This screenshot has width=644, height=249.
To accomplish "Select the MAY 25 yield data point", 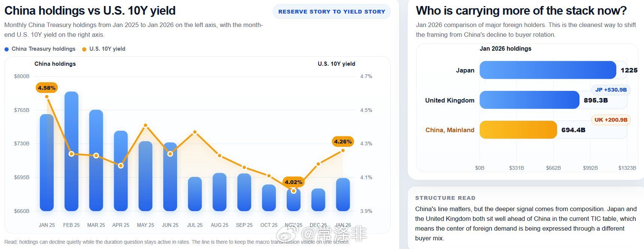I will (x=146, y=125).
